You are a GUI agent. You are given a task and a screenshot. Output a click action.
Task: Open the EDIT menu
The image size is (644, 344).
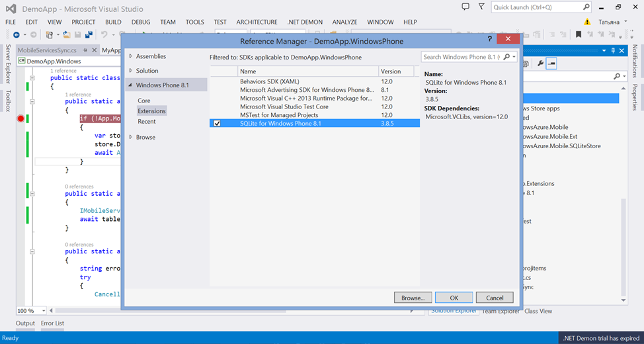tap(31, 22)
